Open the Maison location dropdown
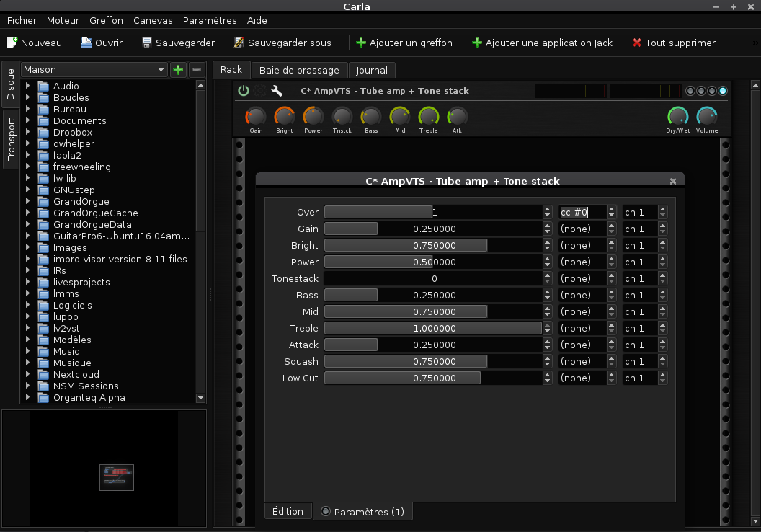Image resolution: width=761 pixels, height=532 pixels. tap(94, 70)
